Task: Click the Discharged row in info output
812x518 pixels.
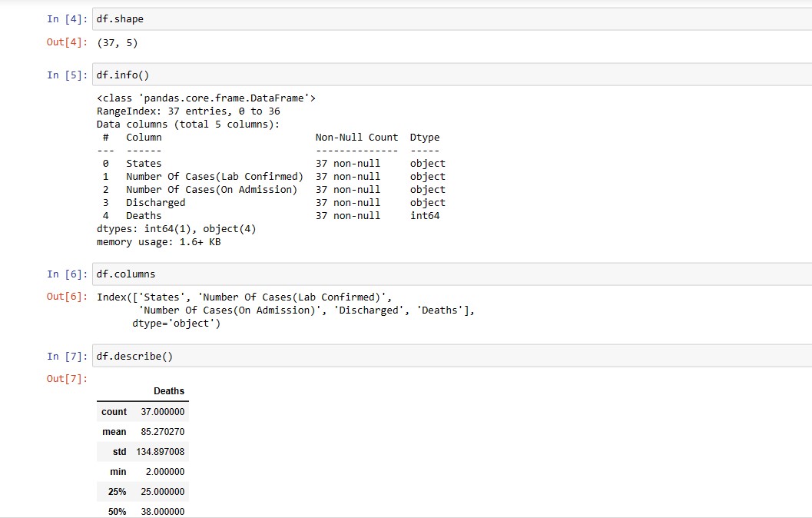Action: pos(273,203)
